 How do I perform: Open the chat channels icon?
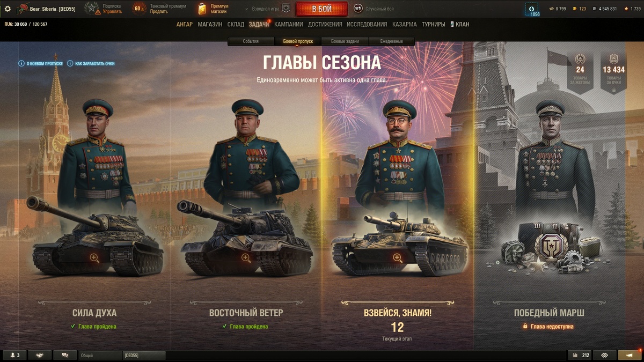(65, 355)
